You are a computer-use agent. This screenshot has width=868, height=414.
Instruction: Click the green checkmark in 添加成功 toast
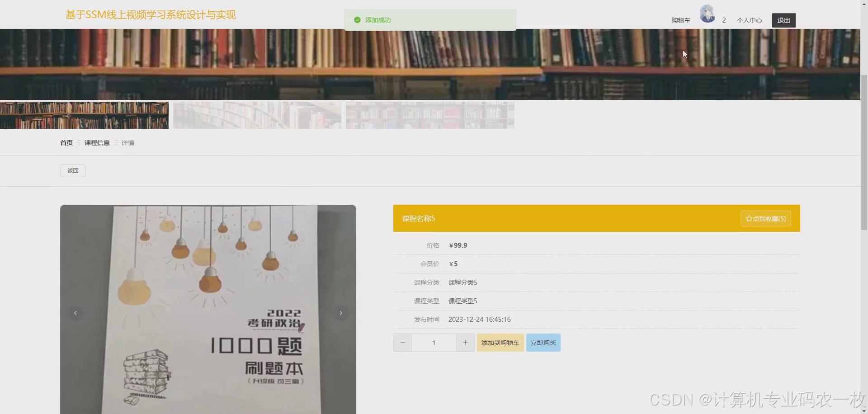[x=357, y=20]
